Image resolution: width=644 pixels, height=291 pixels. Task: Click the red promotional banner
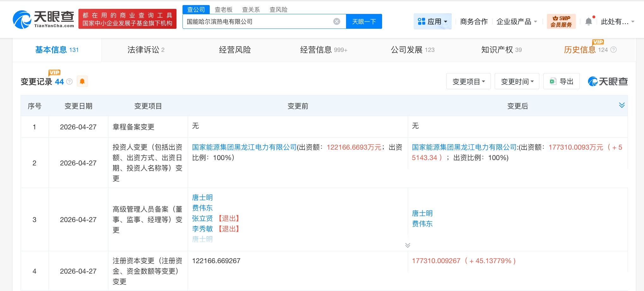(127, 19)
